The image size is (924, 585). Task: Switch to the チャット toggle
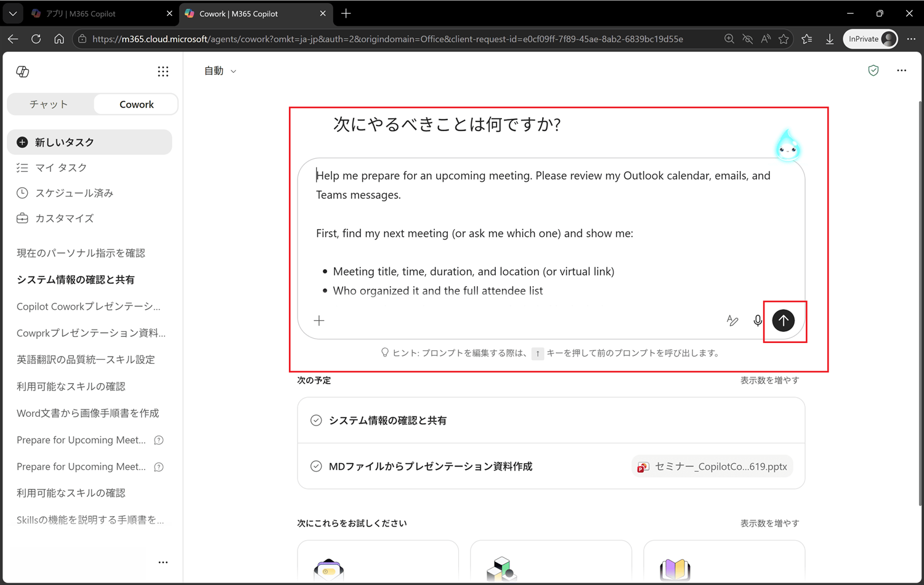tap(49, 105)
